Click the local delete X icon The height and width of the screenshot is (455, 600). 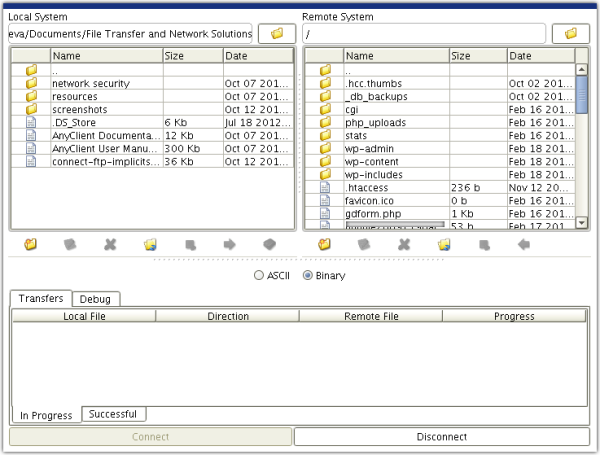click(x=110, y=244)
